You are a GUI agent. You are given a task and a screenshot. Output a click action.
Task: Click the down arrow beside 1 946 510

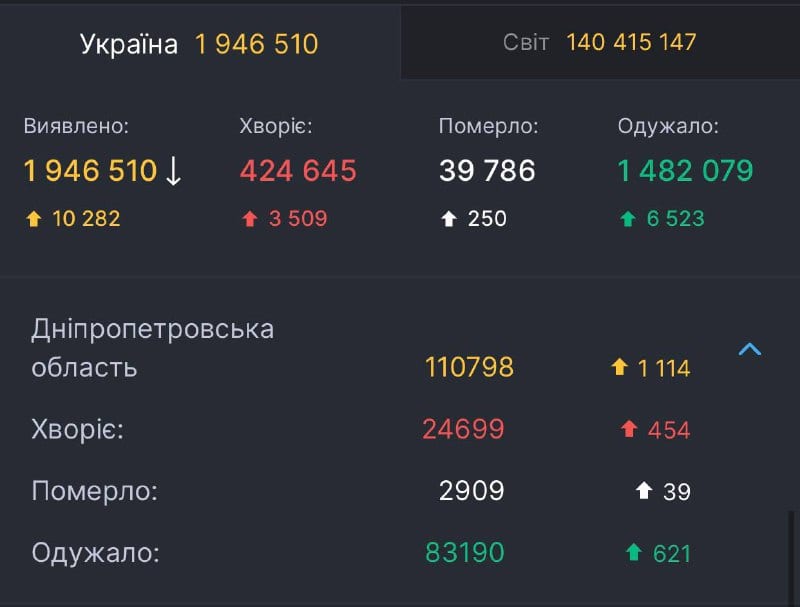point(173,171)
